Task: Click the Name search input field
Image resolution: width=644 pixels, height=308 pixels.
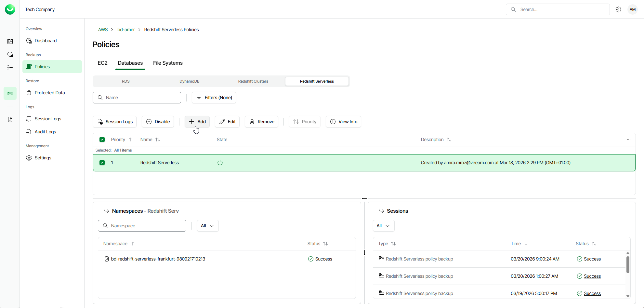Action: coord(137,98)
